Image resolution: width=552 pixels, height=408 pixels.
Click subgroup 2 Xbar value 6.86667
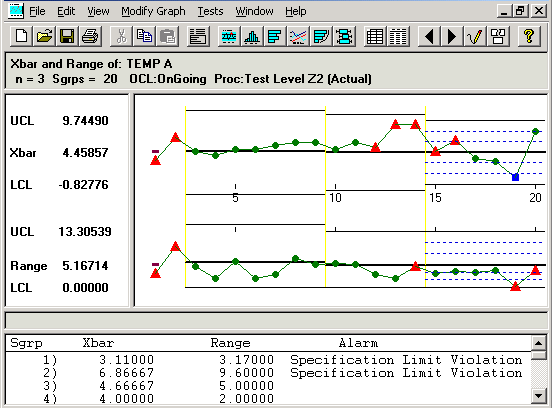click(x=127, y=373)
